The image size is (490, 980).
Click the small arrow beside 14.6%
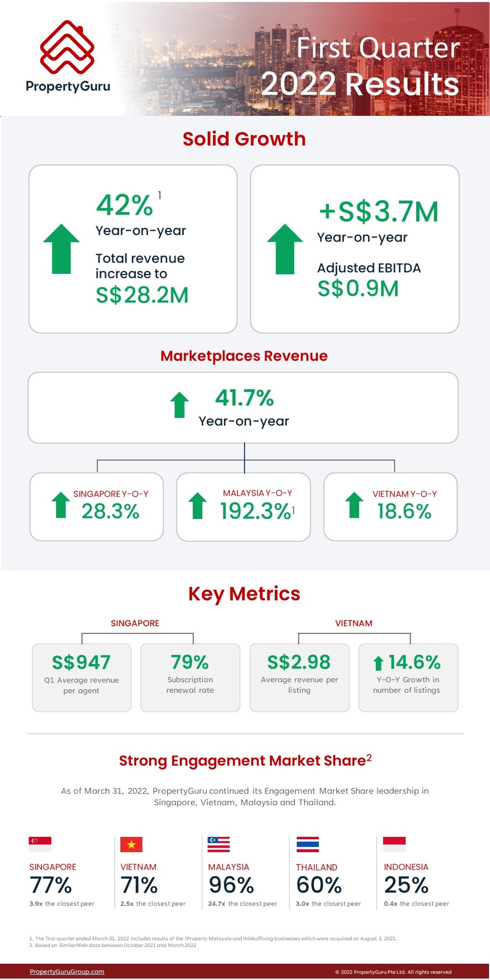coord(378,663)
